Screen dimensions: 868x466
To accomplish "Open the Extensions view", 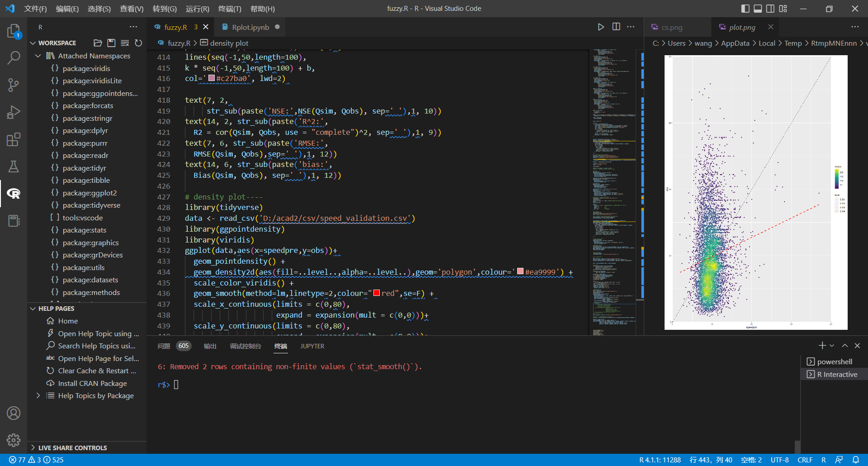I will click(x=14, y=139).
